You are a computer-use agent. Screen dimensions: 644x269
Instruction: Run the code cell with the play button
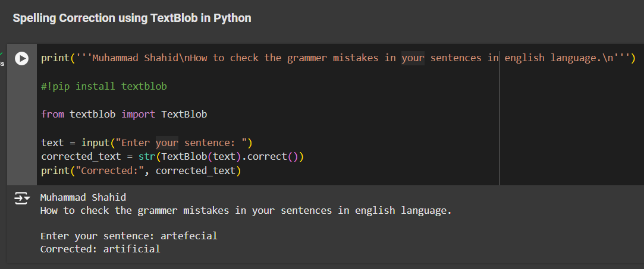[22, 59]
